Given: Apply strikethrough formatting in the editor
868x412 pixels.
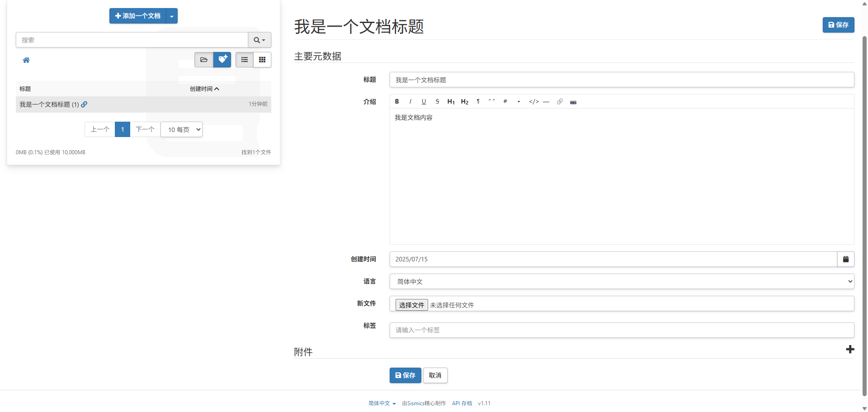Looking at the screenshot, I should tap(437, 101).
